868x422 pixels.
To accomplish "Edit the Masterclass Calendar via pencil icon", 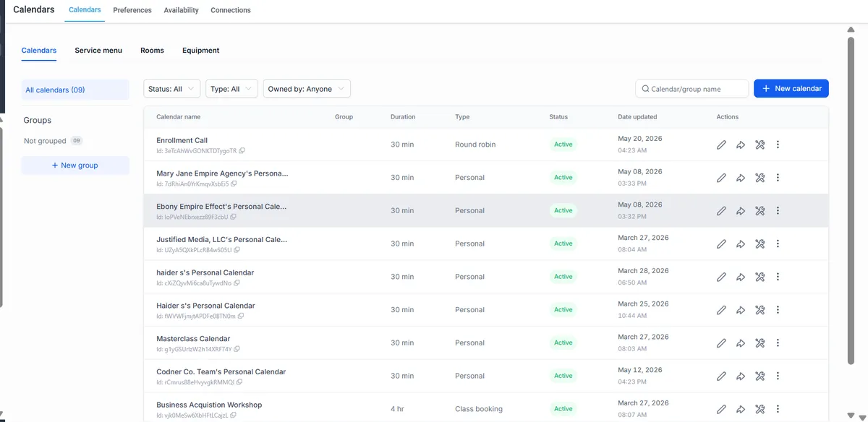I will [721, 343].
